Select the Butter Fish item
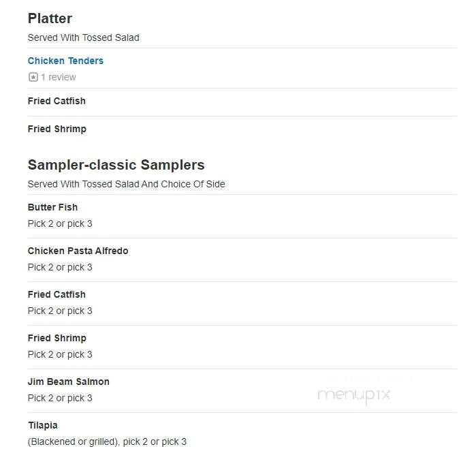Screen dimensions: 476x451 coord(52,207)
